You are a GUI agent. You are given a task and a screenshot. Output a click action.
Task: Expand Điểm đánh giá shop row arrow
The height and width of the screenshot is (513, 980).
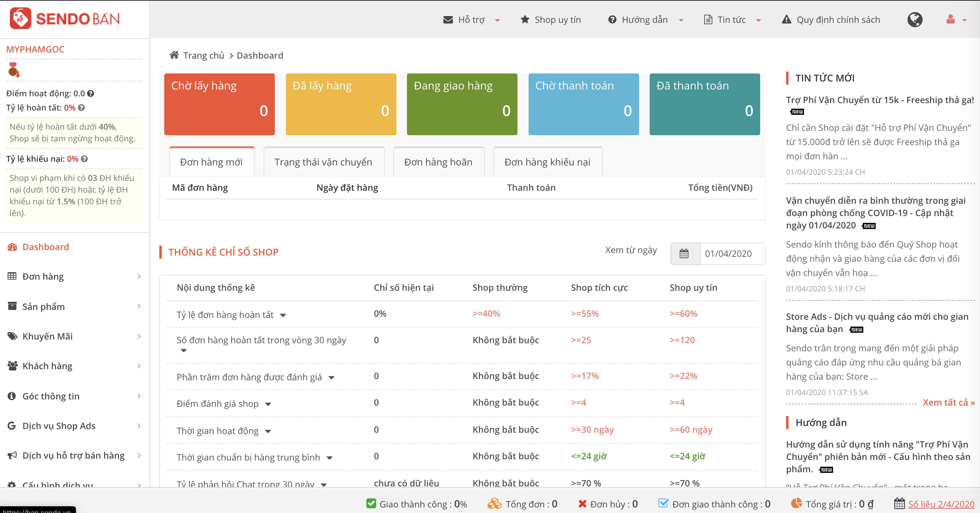268,404
